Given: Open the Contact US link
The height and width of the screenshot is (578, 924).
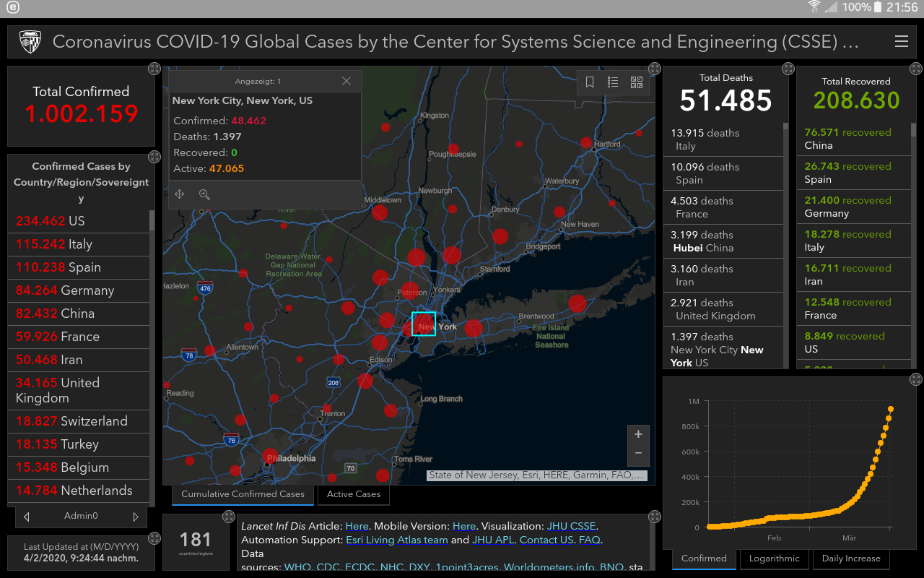Looking at the screenshot, I should tap(546, 540).
